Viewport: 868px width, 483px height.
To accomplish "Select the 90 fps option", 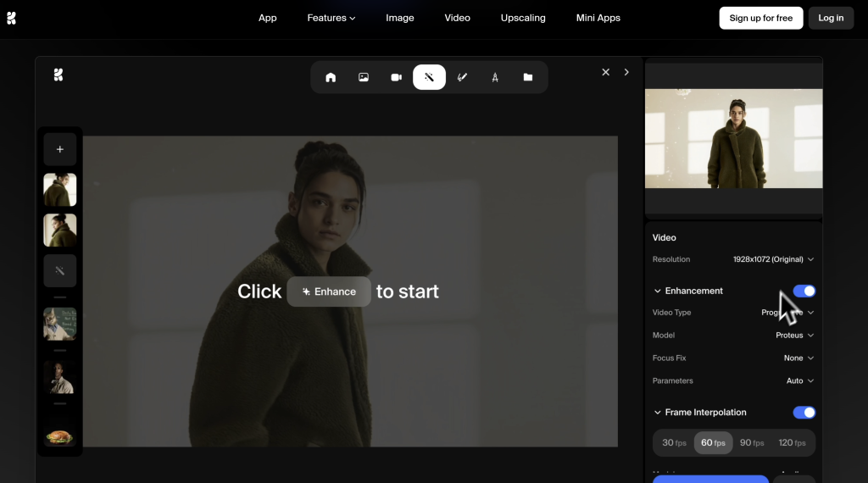I will [x=751, y=443].
